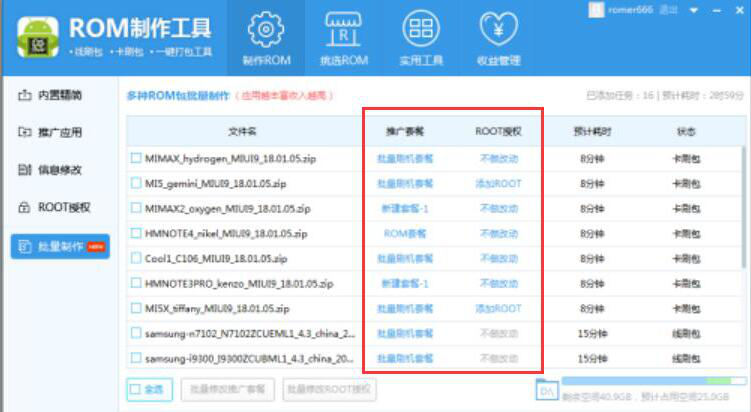Click the 文件名 column header

coord(242,131)
